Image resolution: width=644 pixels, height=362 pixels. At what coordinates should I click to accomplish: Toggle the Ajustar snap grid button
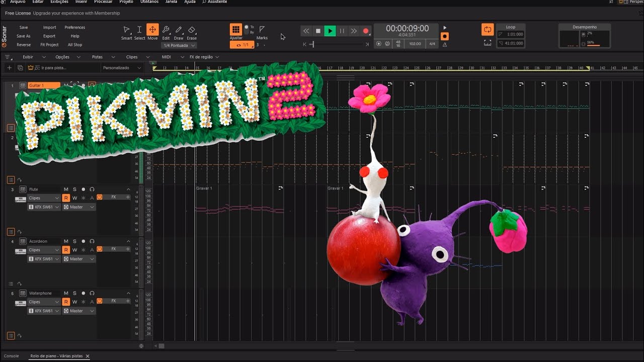pos(235,30)
